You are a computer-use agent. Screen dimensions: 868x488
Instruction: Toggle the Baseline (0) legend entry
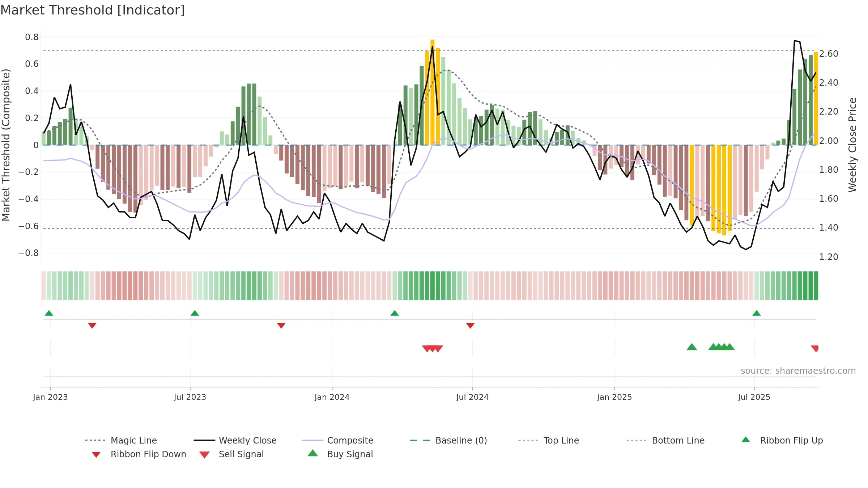tap(448, 440)
